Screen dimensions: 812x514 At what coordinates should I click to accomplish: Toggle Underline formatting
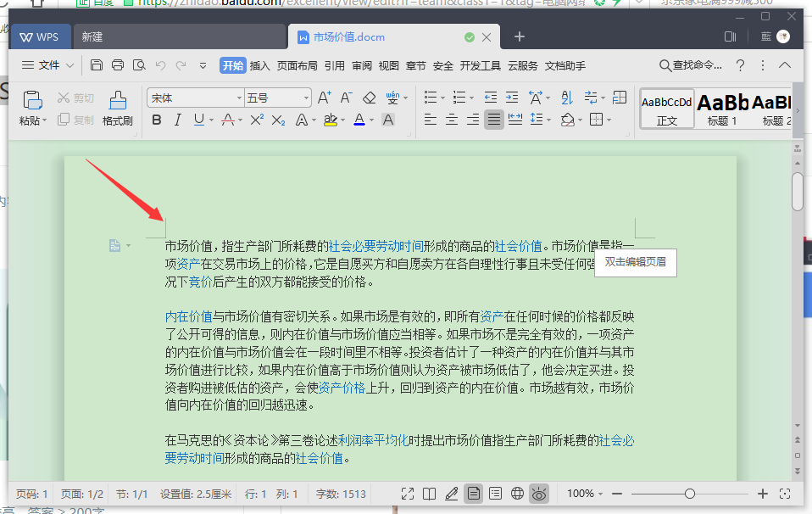pyautogui.click(x=199, y=120)
